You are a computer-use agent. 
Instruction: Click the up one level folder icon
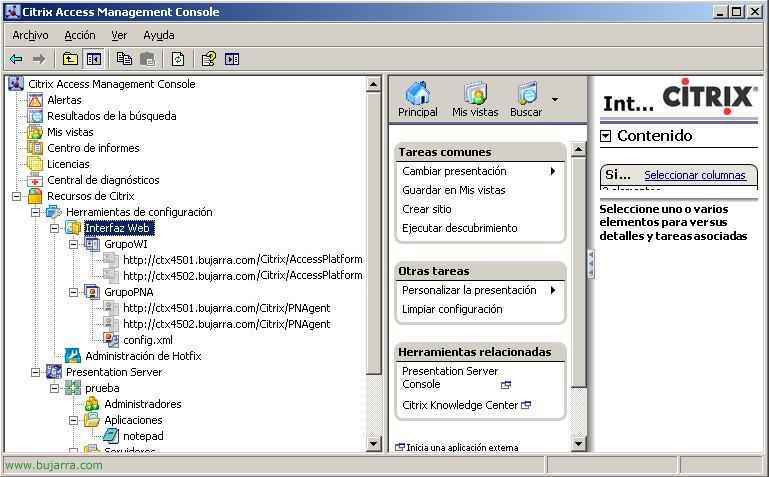pos(70,59)
